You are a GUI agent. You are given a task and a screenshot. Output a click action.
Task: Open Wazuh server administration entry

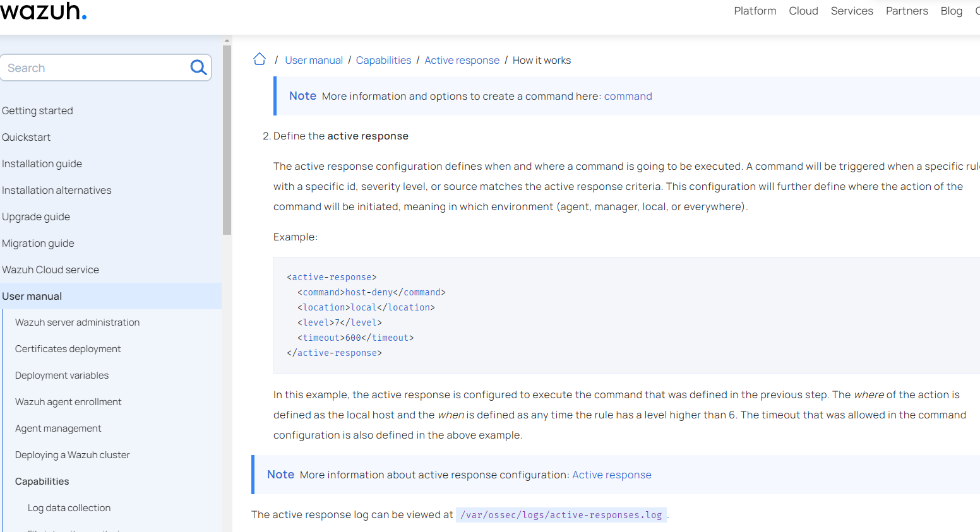pyautogui.click(x=77, y=322)
